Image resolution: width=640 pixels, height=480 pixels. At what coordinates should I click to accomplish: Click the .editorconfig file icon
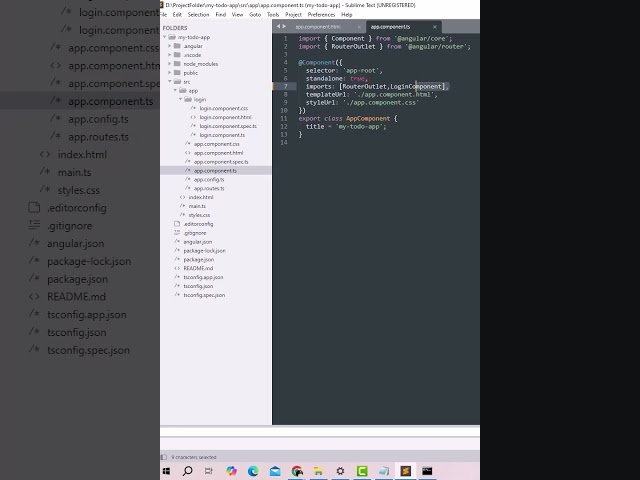[177, 224]
